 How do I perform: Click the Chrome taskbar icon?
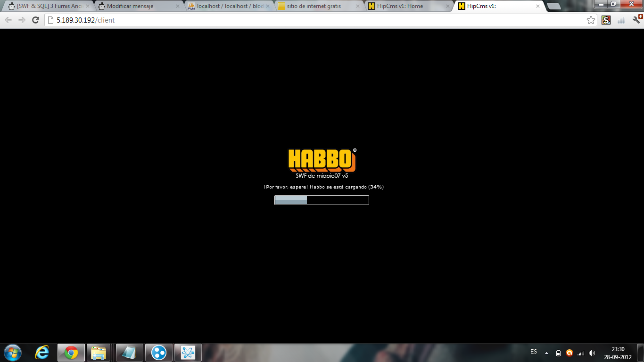click(x=71, y=353)
